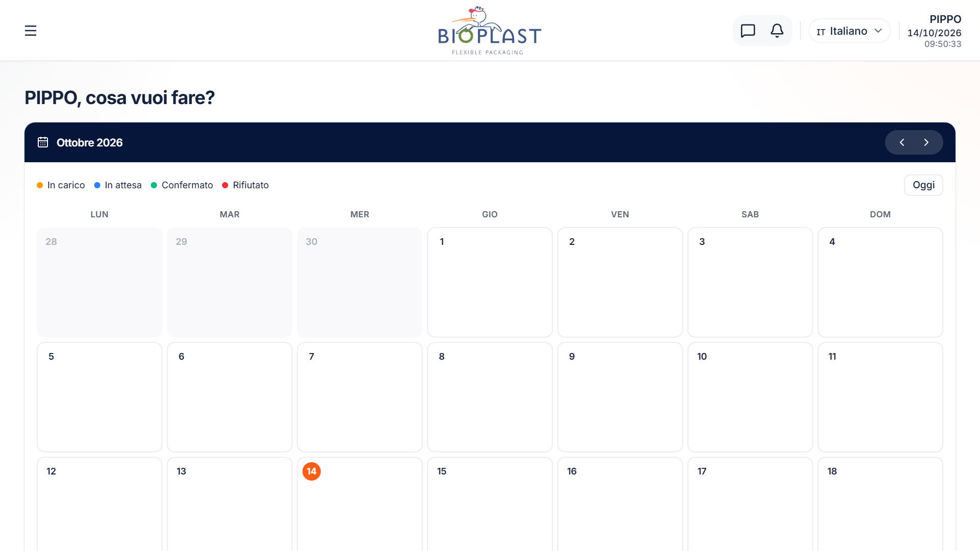Screen dimensions: 980x551
Task: Click the blue In attesa legend dot
Action: [x=97, y=185]
